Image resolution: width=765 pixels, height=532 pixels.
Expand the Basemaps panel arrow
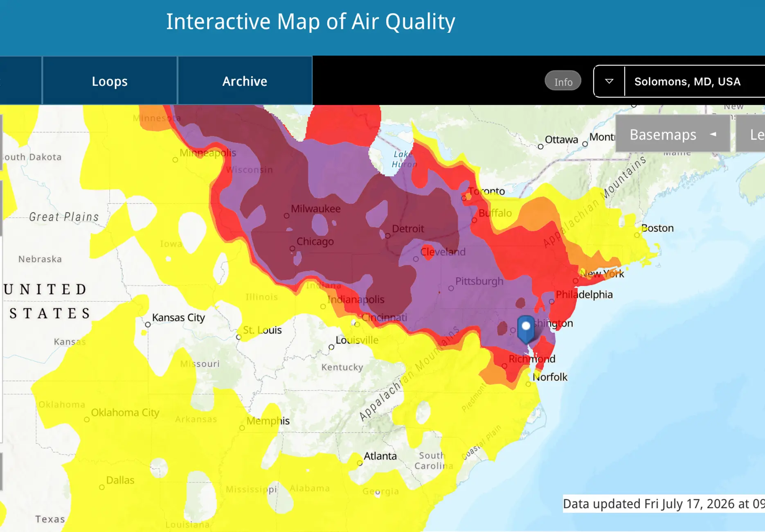click(713, 134)
